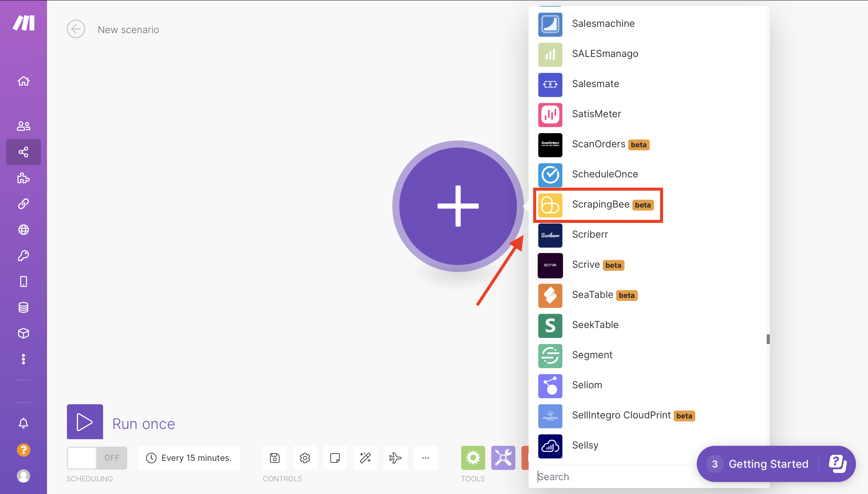Open Data stores from the sidebar
Image resolution: width=868 pixels, height=494 pixels.
(23, 307)
